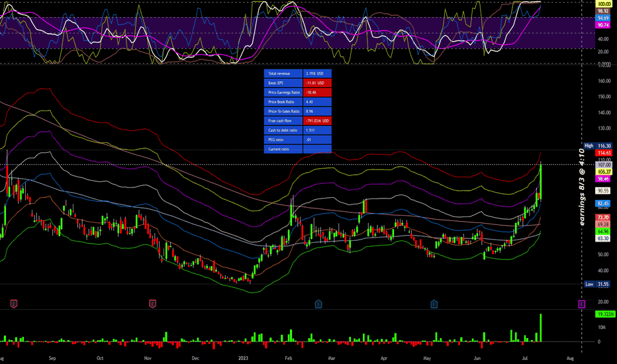This screenshot has width=617, height=364.
Task: Click the tallest green volume bar in July
Action: pyautogui.click(x=541, y=328)
